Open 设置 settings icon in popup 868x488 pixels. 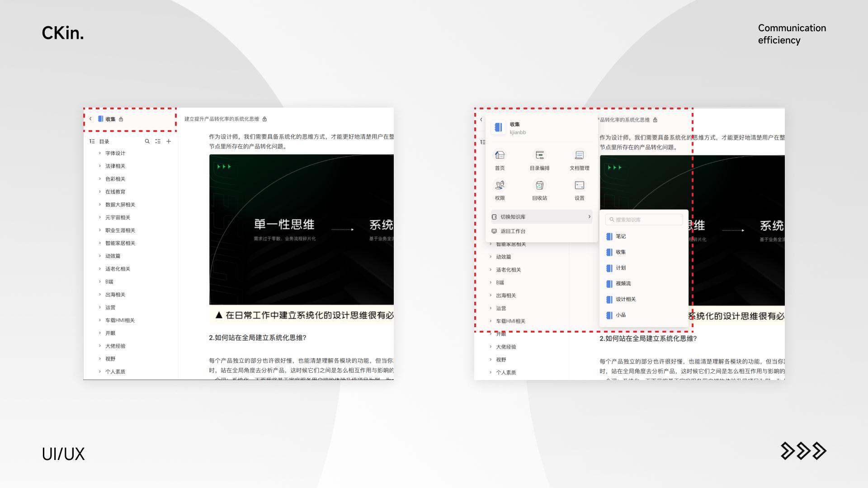(579, 186)
